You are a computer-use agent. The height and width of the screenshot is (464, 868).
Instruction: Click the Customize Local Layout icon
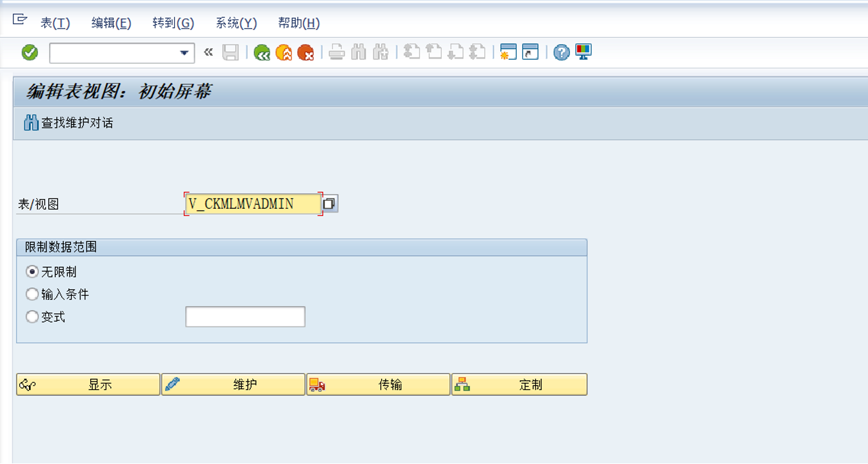pyautogui.click(x=582, y=52)
